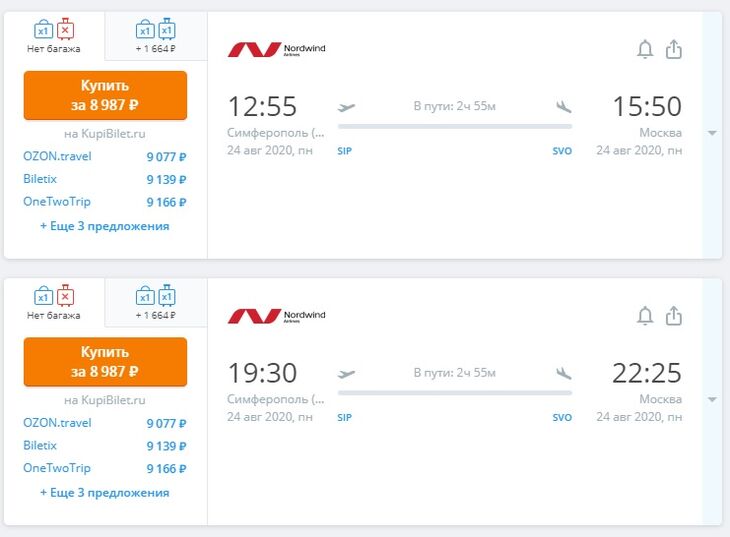Click the Nordwind logo on the 12:55 flight
The height and width of the screenshot is (537, 730).
[x=277, y=49]
